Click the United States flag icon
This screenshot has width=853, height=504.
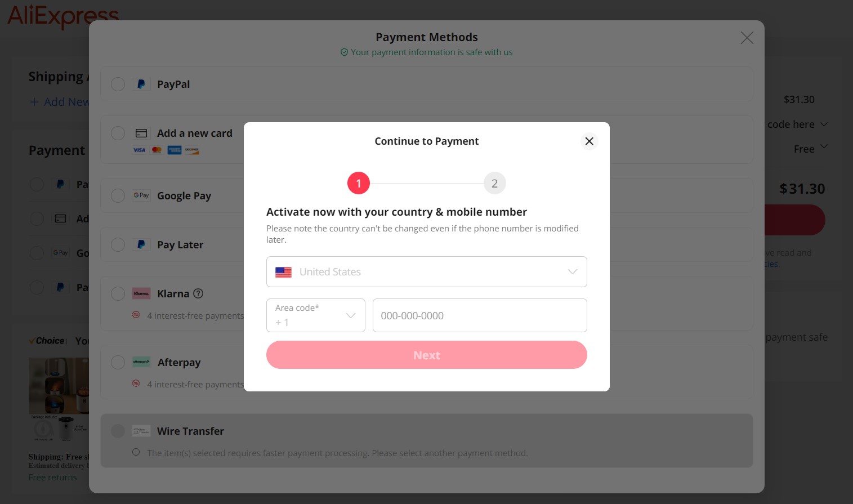[x=283, y=272]
